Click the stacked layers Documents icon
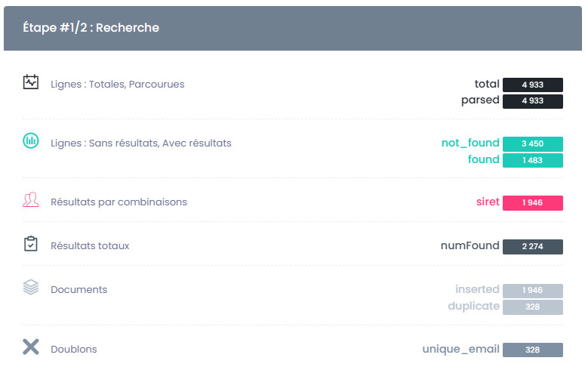 30,287
